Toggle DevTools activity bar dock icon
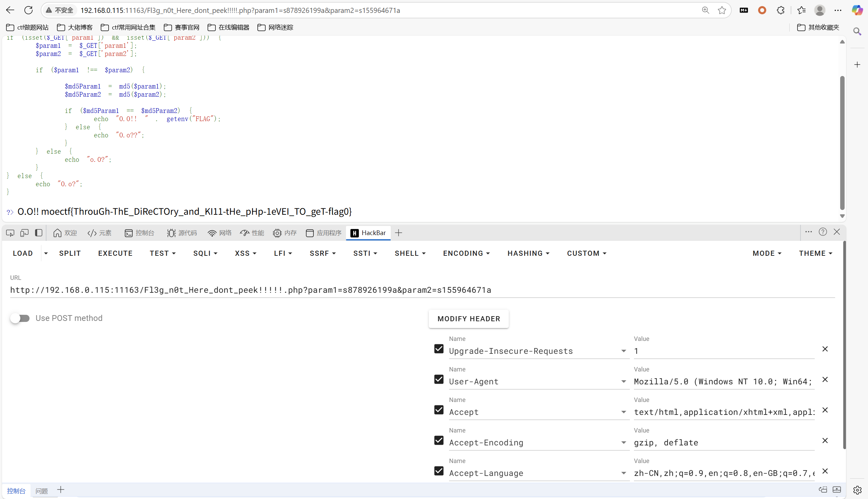 click(x=39, y=233)
